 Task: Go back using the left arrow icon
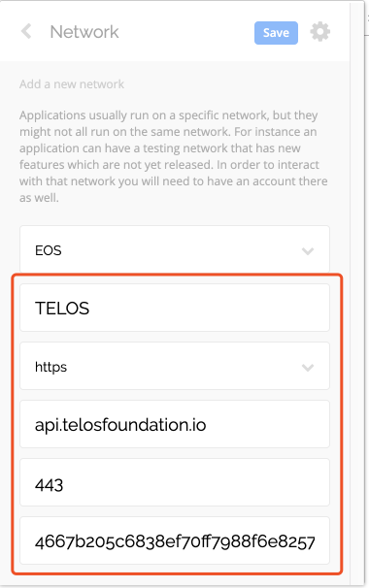(26, 31)
